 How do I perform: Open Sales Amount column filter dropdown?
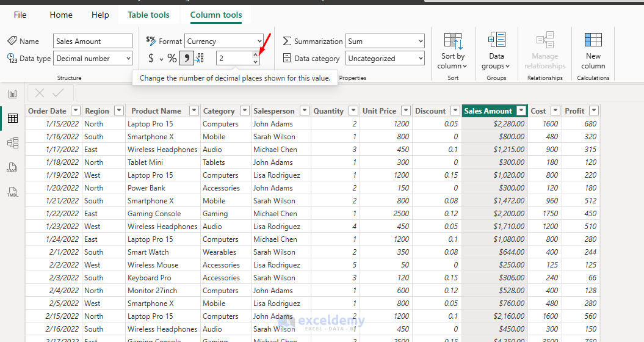click(x=521, y=111)
